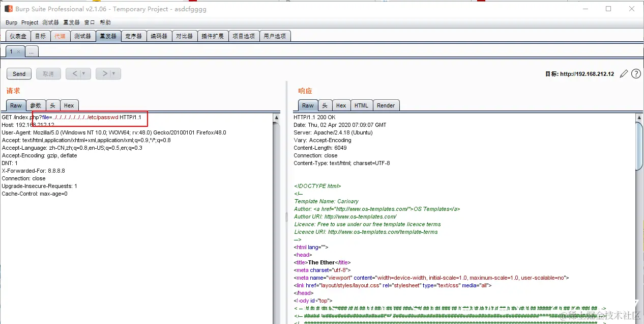Click the User-Agent header line
This screenshot has width=644, height=324.
pos(114,133)
